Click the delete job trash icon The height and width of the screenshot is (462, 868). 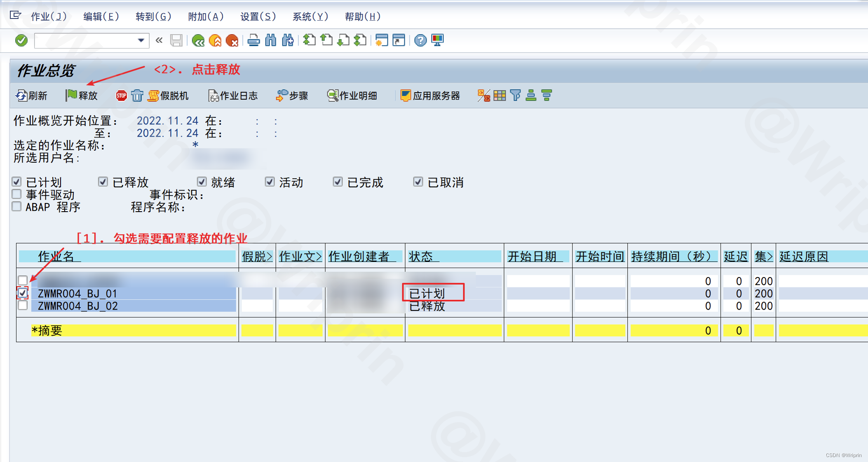click(x=137, y=95)
